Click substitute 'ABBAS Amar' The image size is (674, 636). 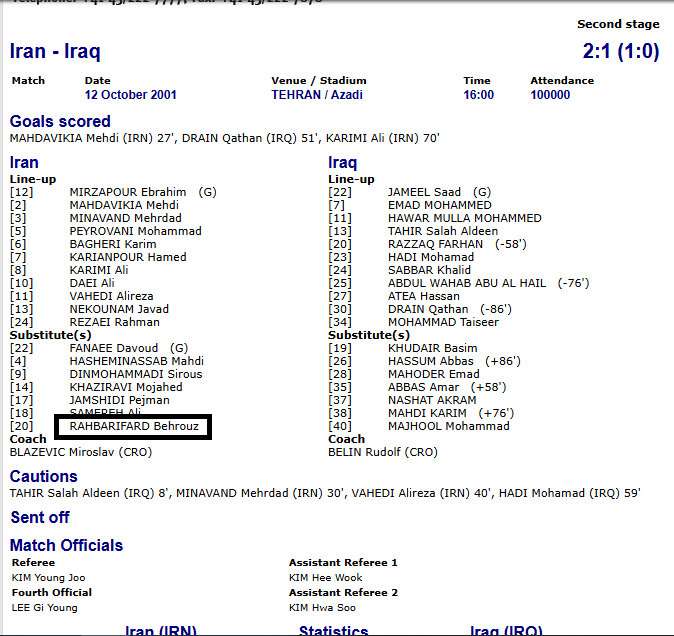point(423,387)
